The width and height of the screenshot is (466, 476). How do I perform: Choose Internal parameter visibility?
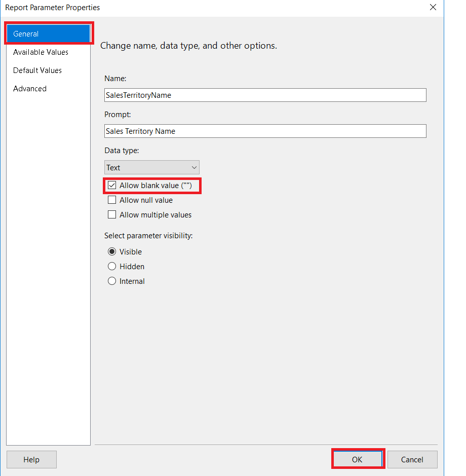tap(112, 281)
